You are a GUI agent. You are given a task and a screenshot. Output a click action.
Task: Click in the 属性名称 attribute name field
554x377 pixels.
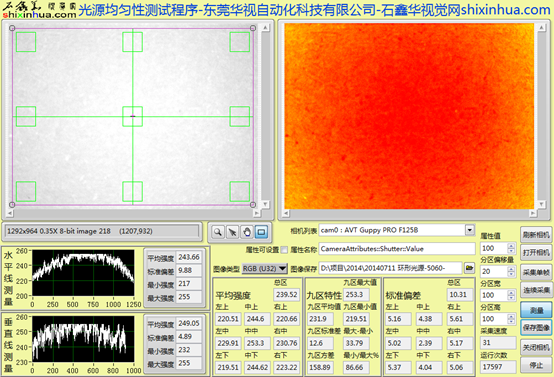click(397, 249)
